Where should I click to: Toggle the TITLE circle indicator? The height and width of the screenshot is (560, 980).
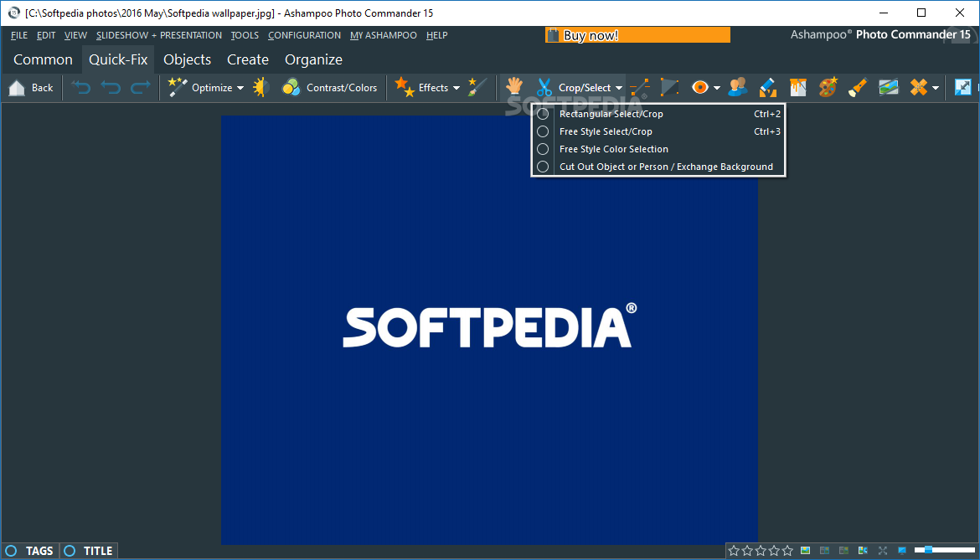(x=70, y=551)
